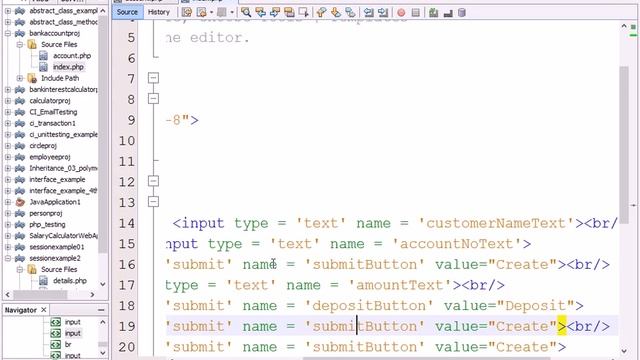Switch to the History view tab
The width and height of the screenshot is (640, 360).
[158, 12]
